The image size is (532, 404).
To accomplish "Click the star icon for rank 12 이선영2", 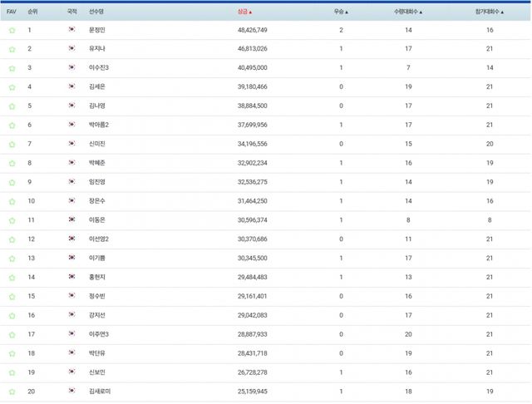I will pos(12,239).
